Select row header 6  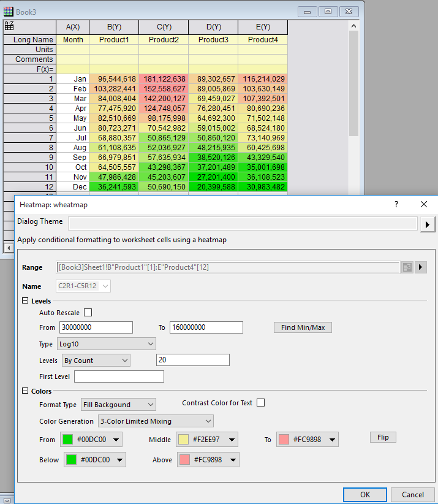click(x=29, y=128)
